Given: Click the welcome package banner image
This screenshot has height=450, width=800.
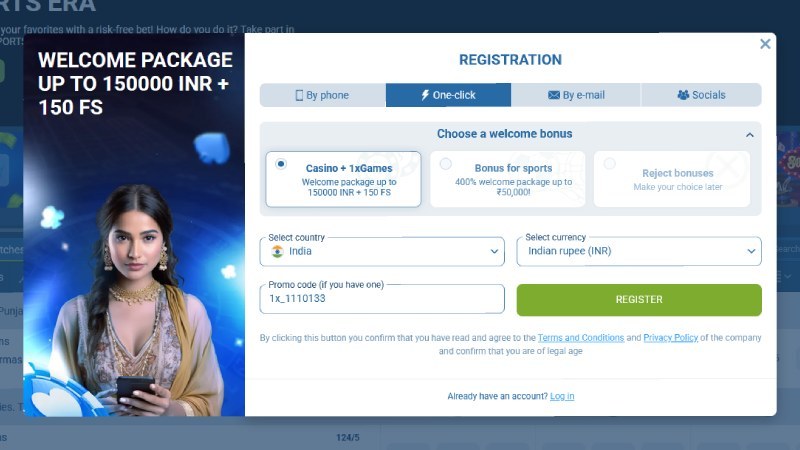Looking at the screenshot, I should pyautogui.click(x=134, y=224).
